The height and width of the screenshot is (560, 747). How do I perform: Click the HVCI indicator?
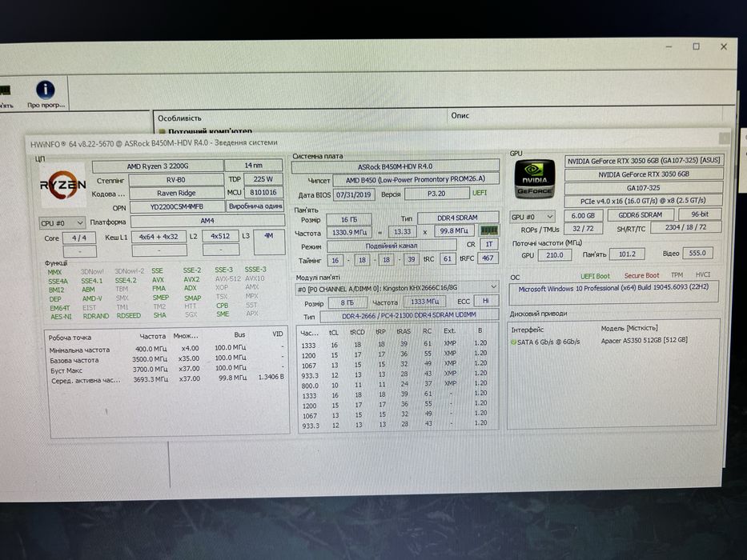pyautogui.click(x=703, y=274)
